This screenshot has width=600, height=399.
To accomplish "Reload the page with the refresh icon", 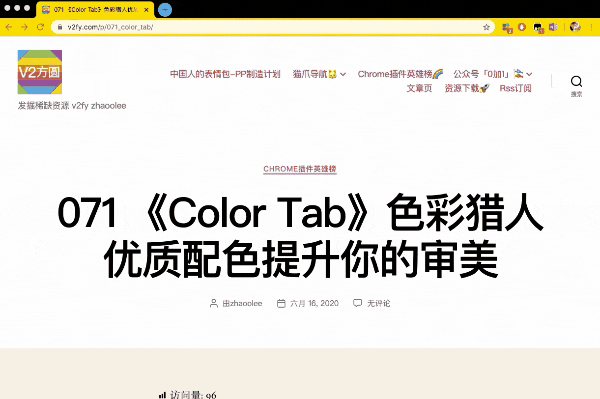I will tap(40, 27).
